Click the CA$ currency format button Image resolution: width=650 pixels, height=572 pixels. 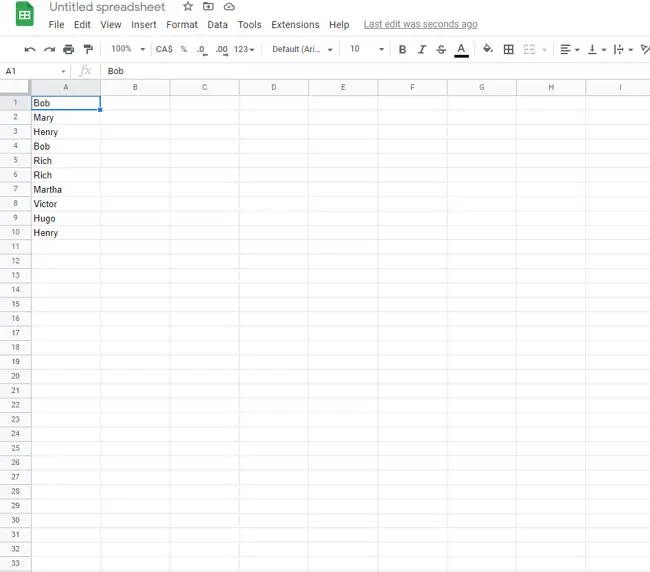164,49
